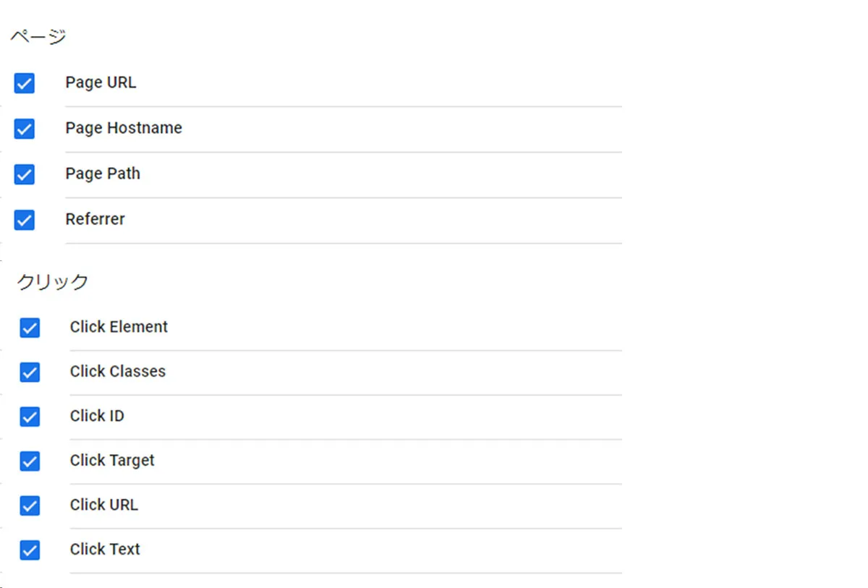The width and height of the screenshot is (868, 588).
Task: Toggle the Page Hostname checkbox
Action: coord(25,129)
